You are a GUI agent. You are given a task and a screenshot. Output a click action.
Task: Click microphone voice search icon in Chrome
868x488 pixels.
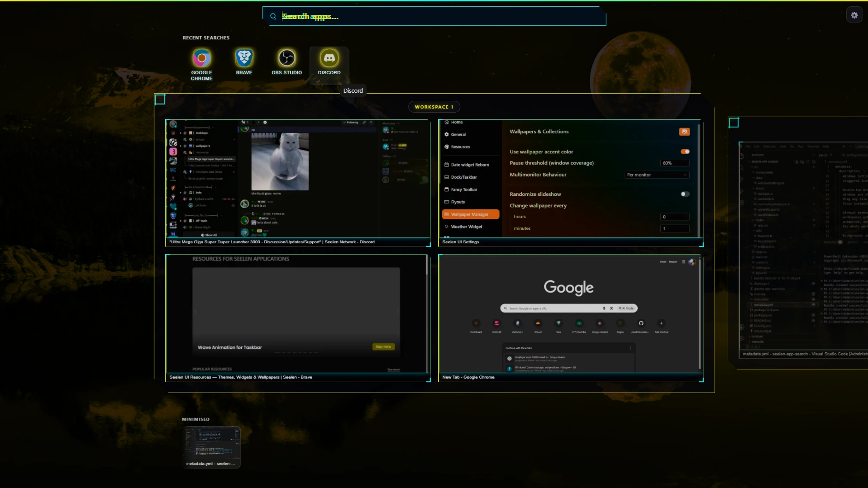(x=604, y=308)
